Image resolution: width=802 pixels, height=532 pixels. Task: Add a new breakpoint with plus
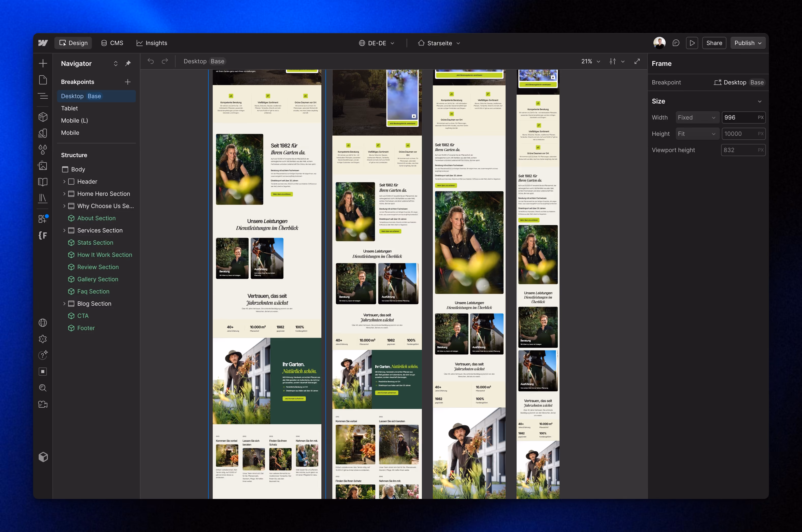(128, 82)
